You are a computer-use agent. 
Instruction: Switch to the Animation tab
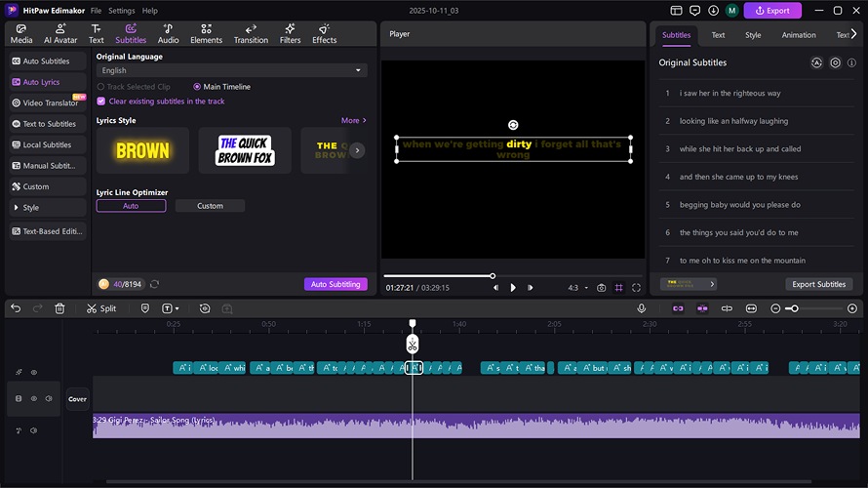click(798, 35)
